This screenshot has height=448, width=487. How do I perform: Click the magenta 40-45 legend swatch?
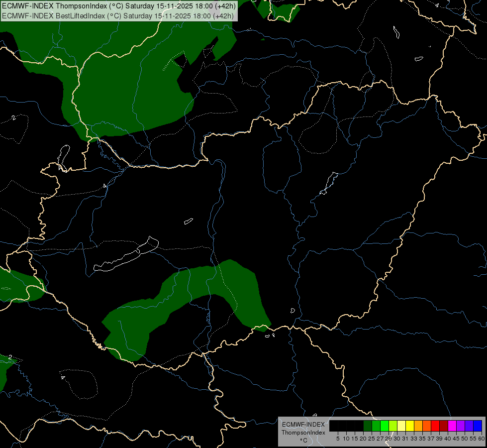[x=452, y=426]
